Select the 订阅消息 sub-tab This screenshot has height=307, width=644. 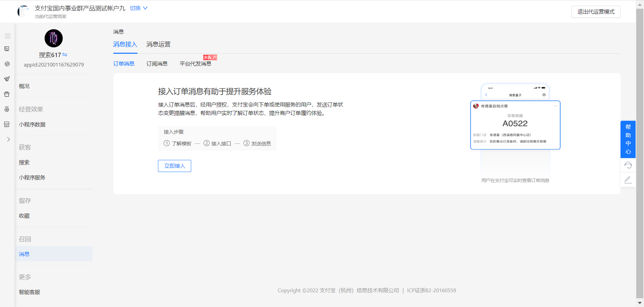click(157, 63)
